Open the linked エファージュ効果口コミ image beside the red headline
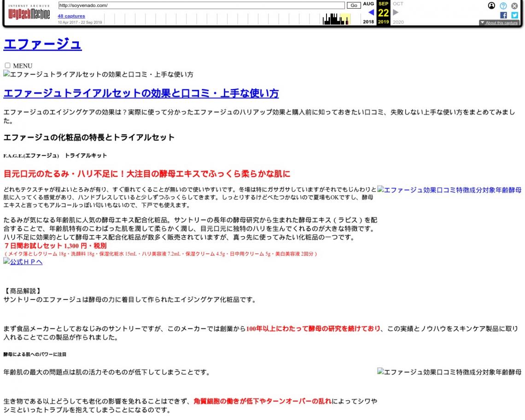Screen dimensions: 525x420 pos(449,190)
